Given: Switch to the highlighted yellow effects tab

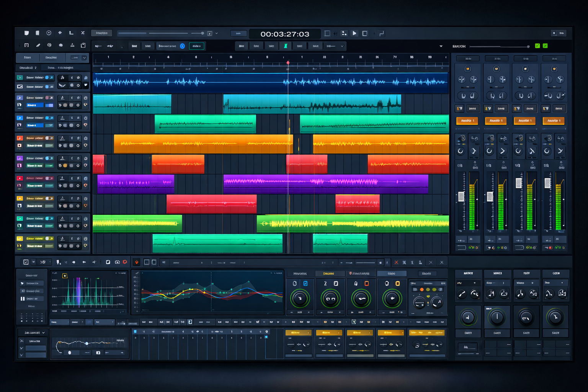Looking at the screenshot, I should 328,274.
